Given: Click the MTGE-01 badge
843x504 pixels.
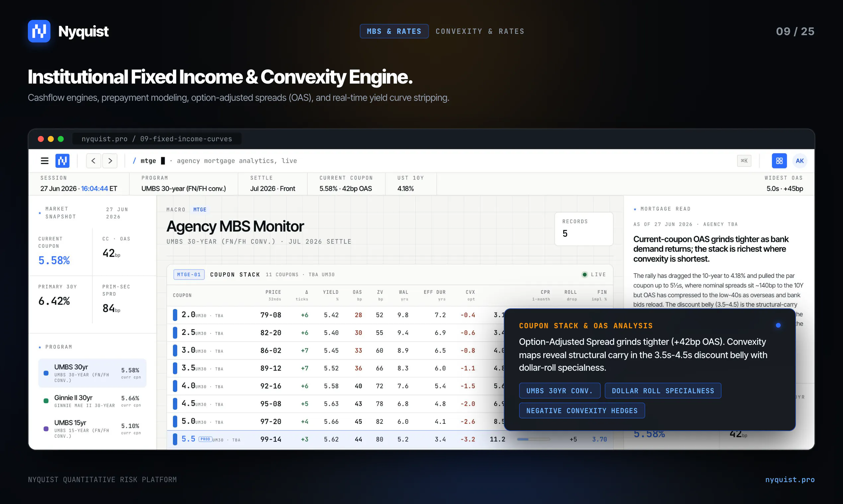Looking at the screenshot, I should 189,275.
